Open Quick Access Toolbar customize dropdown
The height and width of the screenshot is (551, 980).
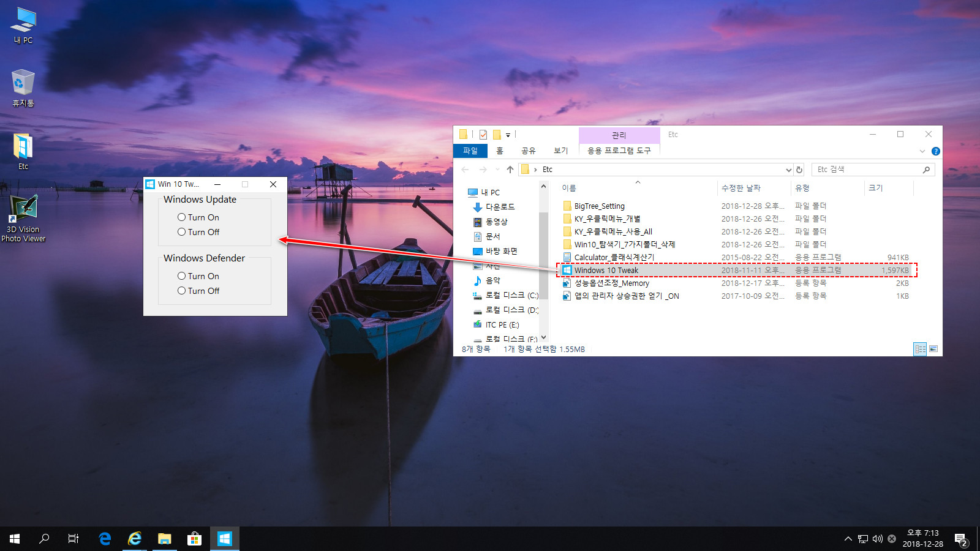pyautogui.click(x=508, y=135)
